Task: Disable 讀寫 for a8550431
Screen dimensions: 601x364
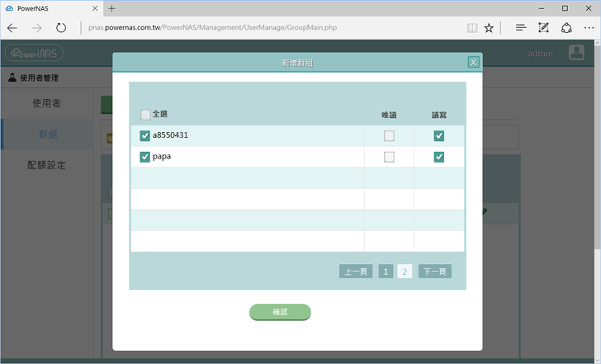Action: 439,135
